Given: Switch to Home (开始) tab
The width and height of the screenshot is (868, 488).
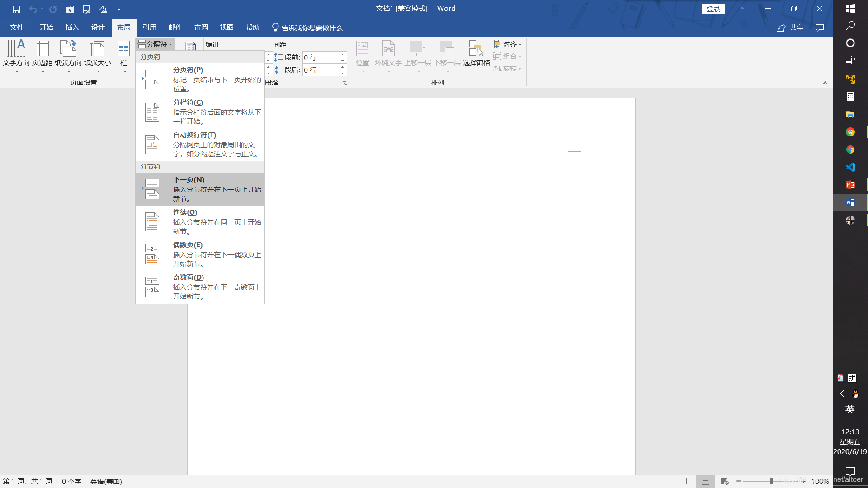Looking at the screenshot, I should pos(46,28).
